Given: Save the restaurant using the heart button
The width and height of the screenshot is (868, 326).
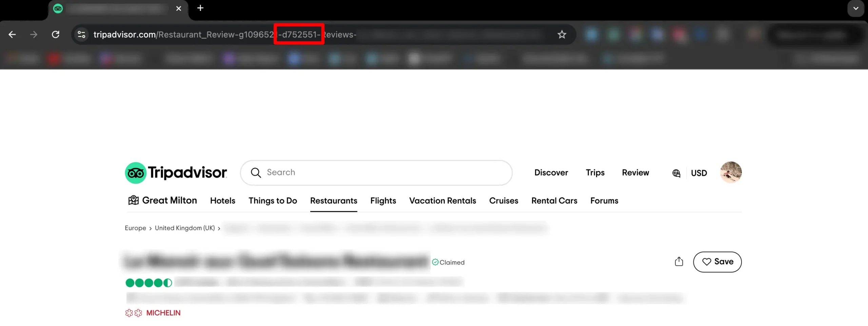Looking at the screenshot, I should click(x=717, y=261).
